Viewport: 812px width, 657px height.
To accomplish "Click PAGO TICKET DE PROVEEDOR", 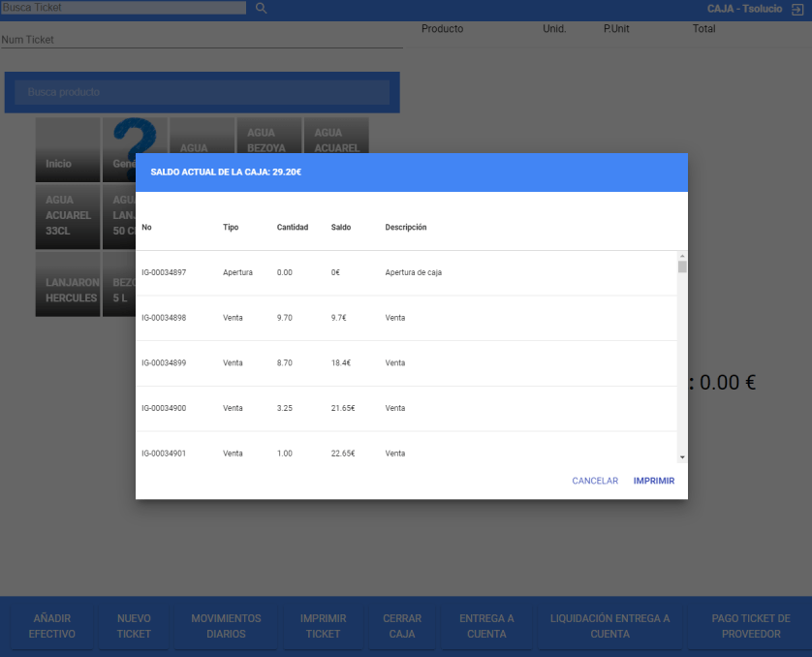I will point(750,626).
